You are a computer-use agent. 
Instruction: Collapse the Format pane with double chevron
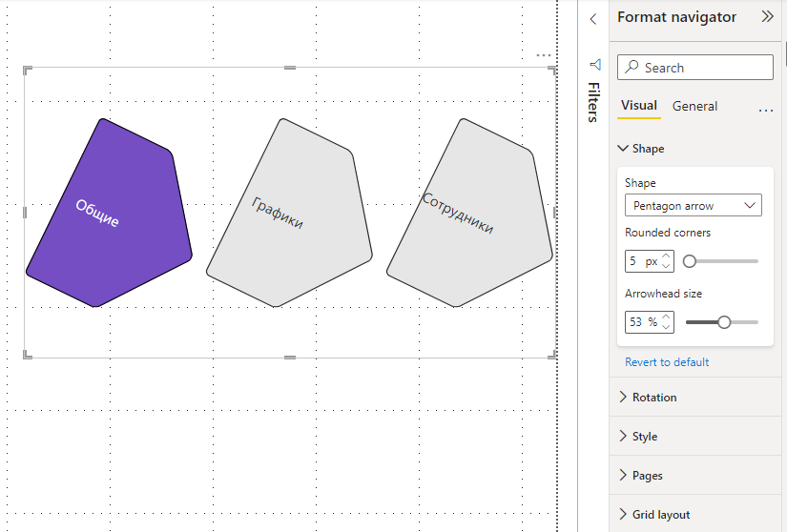pos(767,16)
